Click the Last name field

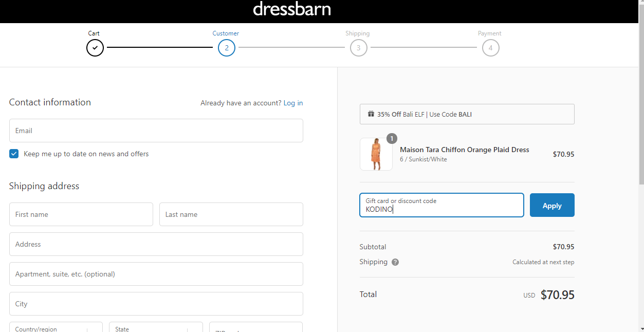(231, 214)
